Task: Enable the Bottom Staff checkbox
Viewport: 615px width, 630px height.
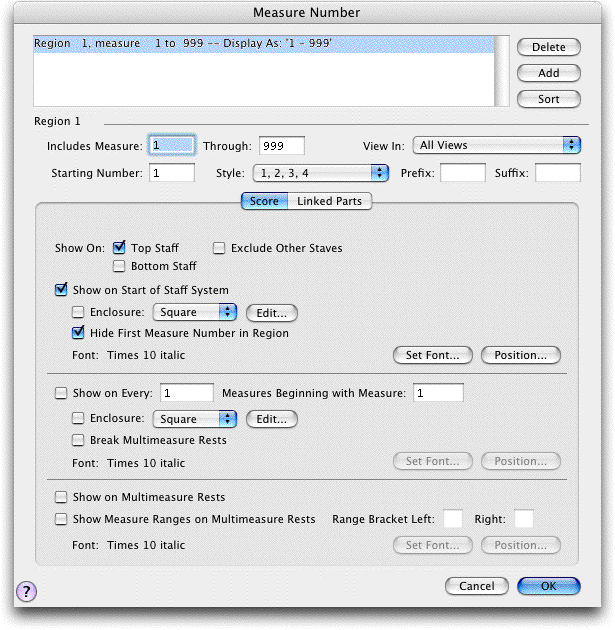Action: point(119,266)
